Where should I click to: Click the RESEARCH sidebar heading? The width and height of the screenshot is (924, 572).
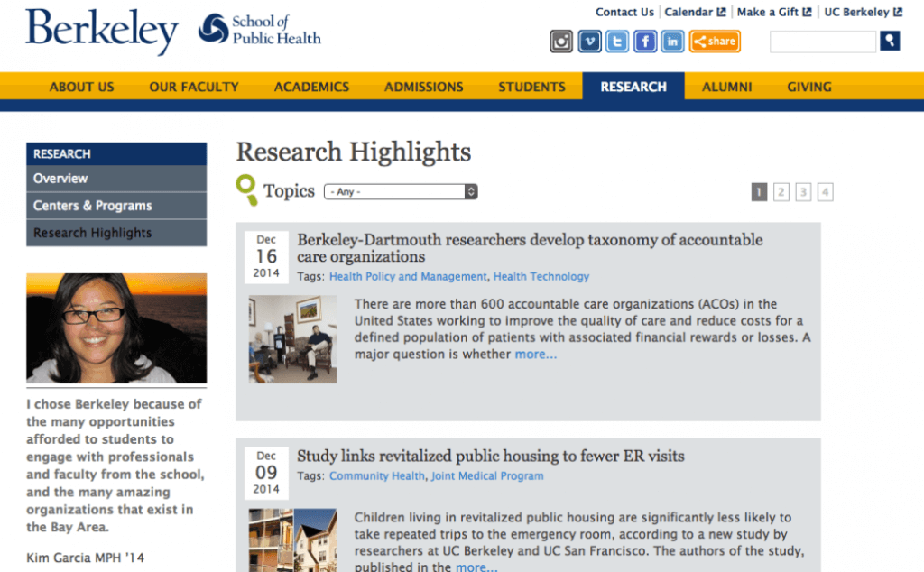(x=116, y=153)
